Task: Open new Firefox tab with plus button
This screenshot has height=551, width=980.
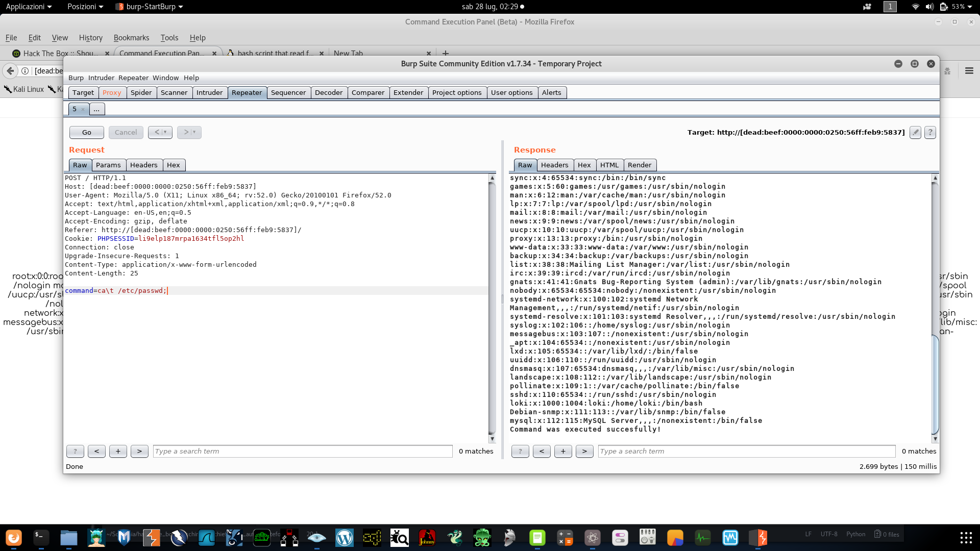Action: coord(446,53)
